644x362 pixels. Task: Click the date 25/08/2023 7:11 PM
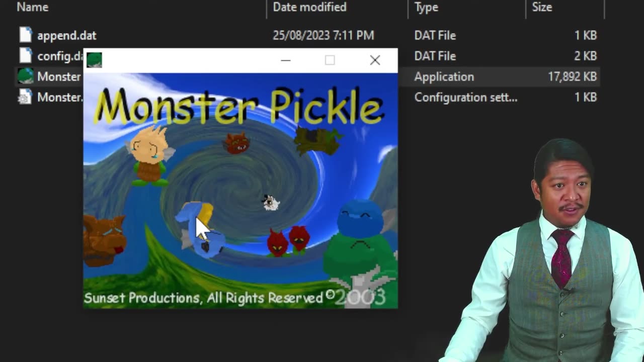(323, 36)
